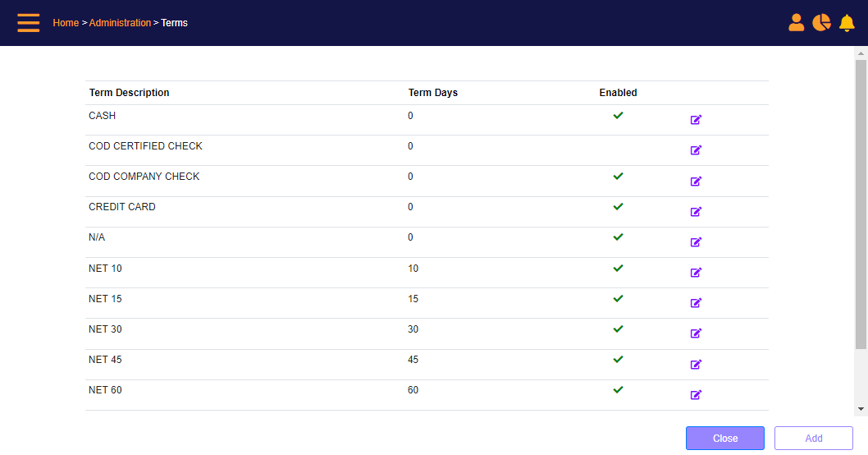This screenshot has width=868, height=455.
Task: Edit the CASH term row
Action: pos(696,120)
